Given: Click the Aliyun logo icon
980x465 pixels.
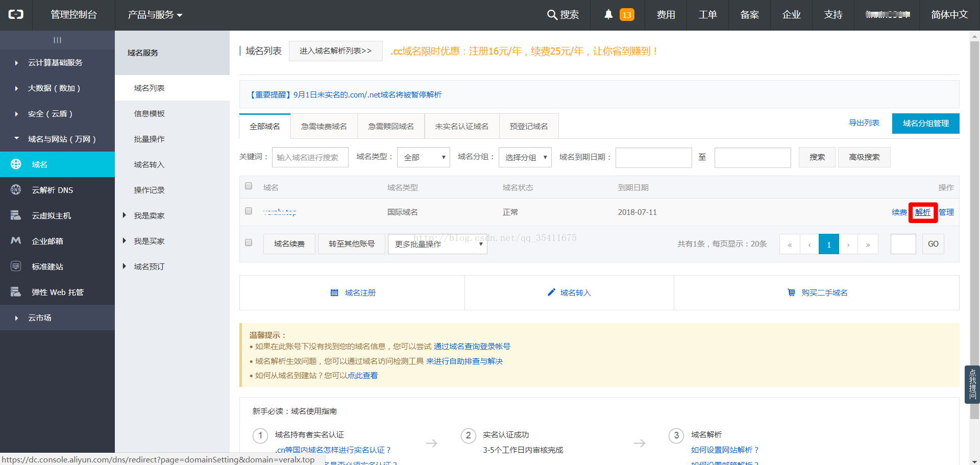Looking at the screenshot, I should [x=16, y=15].
